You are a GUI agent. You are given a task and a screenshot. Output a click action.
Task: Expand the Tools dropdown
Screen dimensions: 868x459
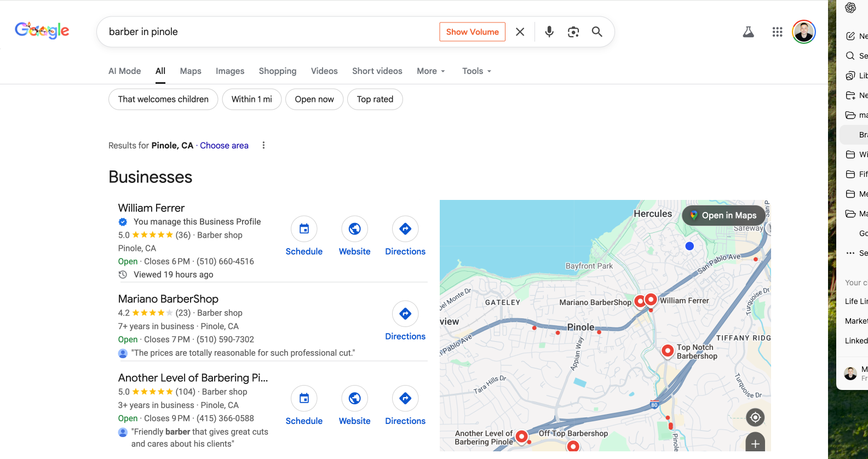tap(476, 71)
